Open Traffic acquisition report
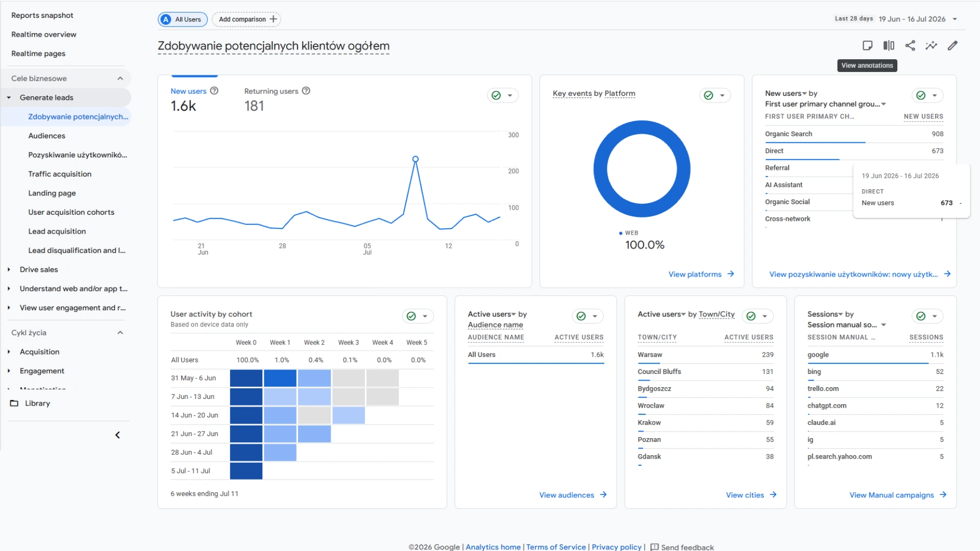Viewport: 980px width, 551px height. click(60, 174)
